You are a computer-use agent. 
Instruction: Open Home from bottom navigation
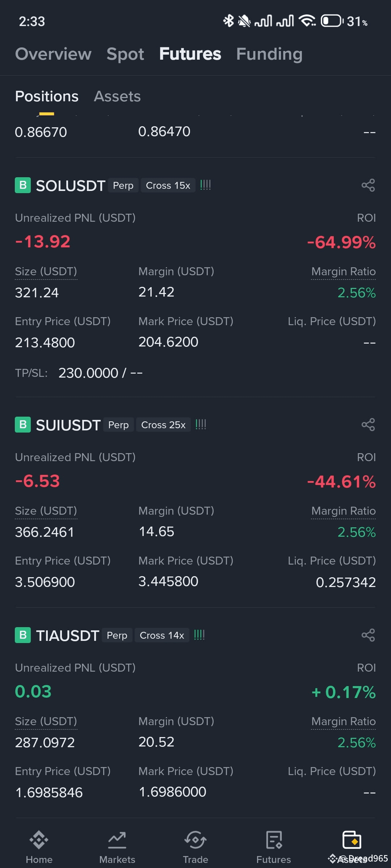click(39, 847)
